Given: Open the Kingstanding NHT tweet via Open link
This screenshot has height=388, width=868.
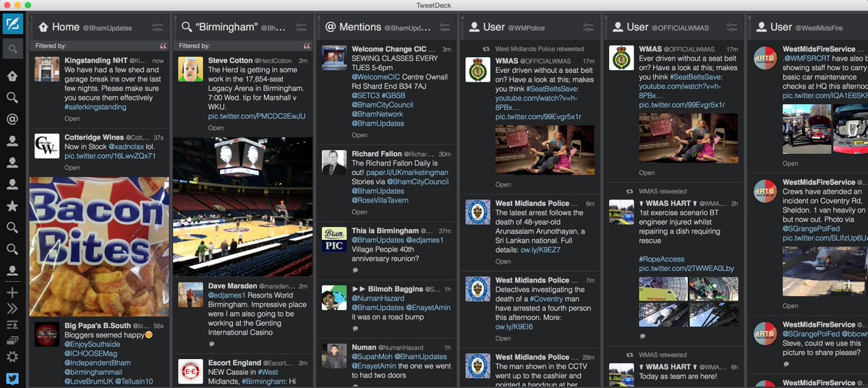Looking at the screenshot, I should point(72,118).
